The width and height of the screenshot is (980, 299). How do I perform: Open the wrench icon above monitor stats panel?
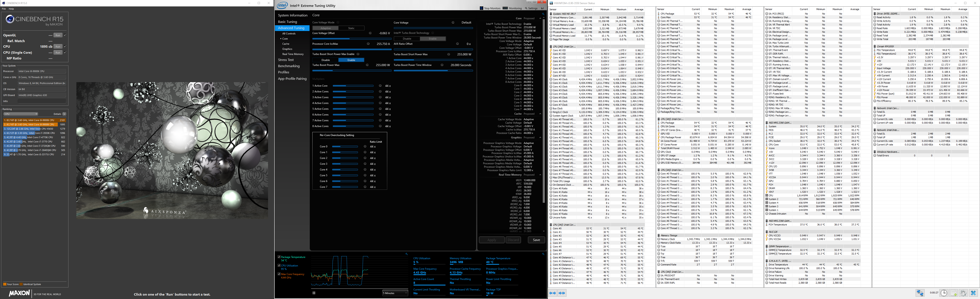point(543,254)
